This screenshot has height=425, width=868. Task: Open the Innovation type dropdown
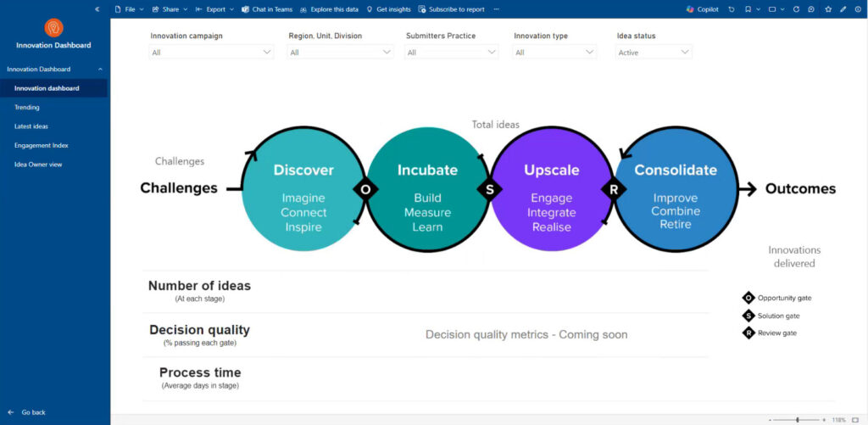click(x=554, y=53)
